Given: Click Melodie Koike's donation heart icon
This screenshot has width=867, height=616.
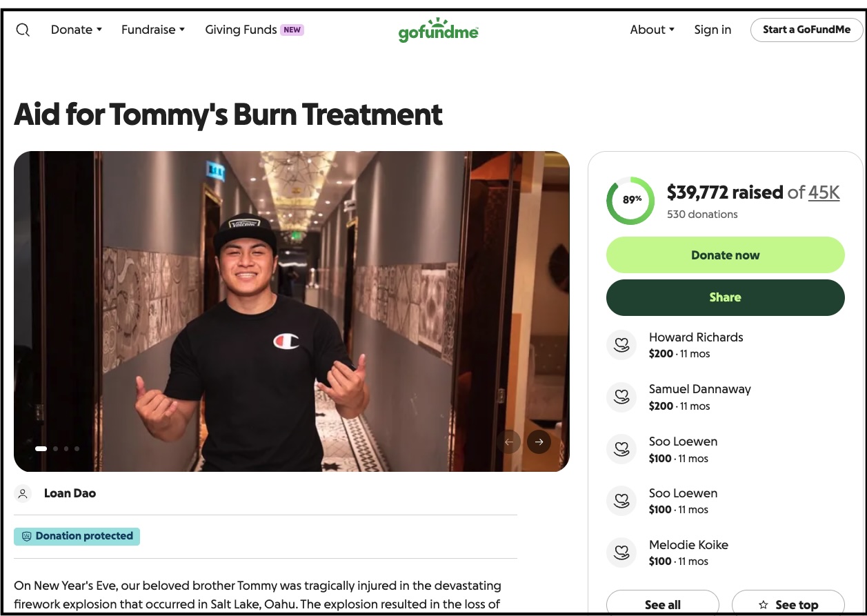Looking at the screenshot, I should coord(621,553).
